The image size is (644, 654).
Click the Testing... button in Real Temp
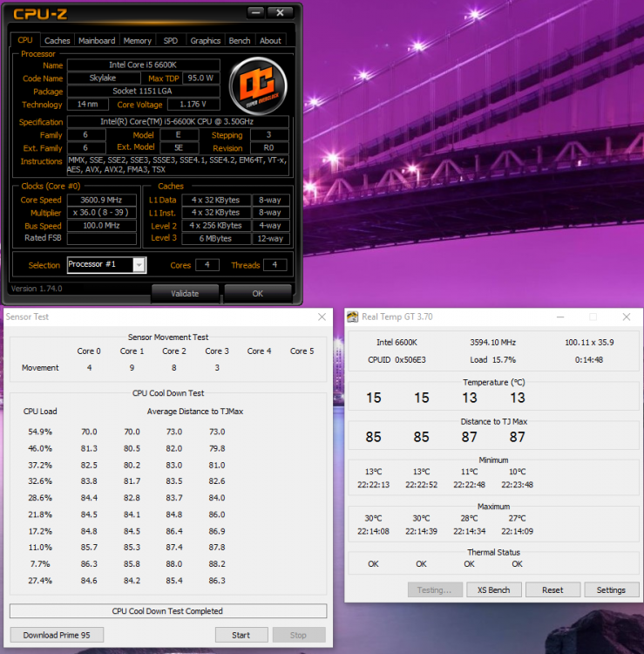[435, 589]
